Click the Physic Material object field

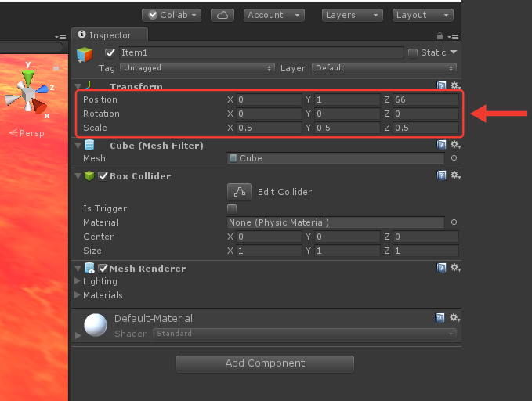coord(335,222)
